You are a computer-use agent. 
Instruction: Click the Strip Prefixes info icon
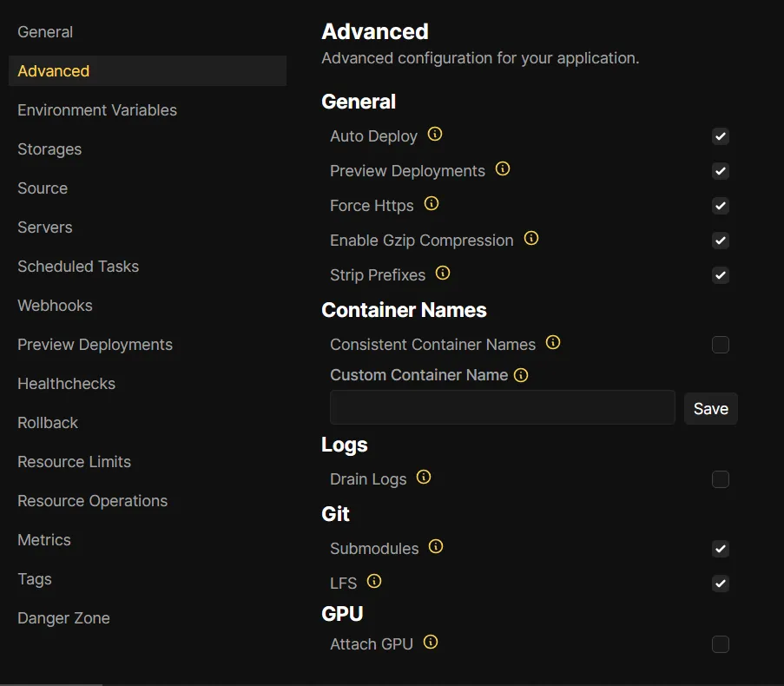pos(443,274)
